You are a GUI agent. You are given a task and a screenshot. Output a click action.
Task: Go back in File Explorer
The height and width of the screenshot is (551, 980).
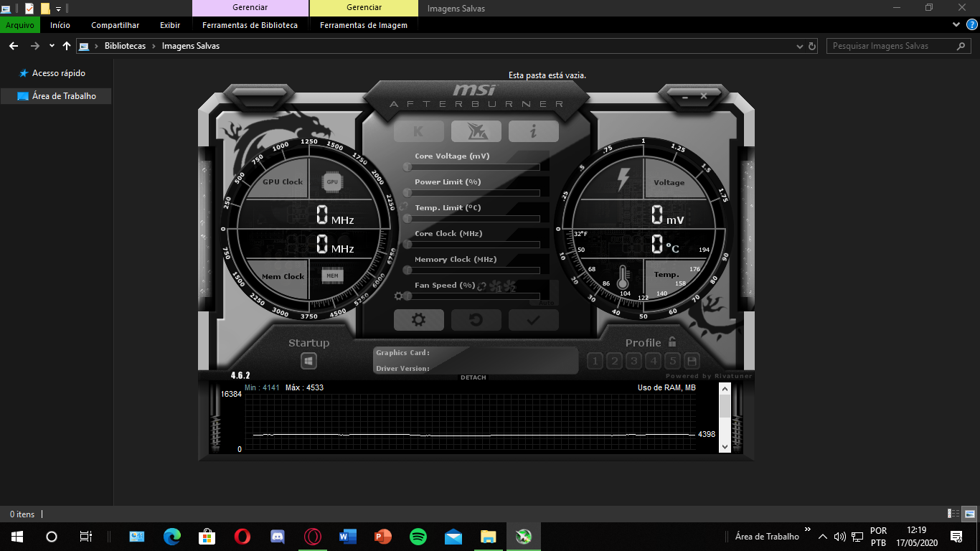point(13,46)
